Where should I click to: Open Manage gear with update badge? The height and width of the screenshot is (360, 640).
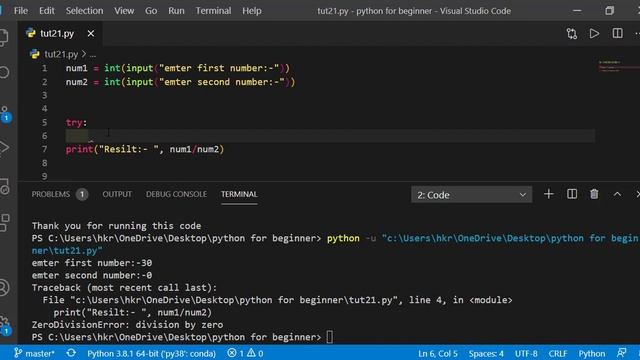tap(5, 325)
